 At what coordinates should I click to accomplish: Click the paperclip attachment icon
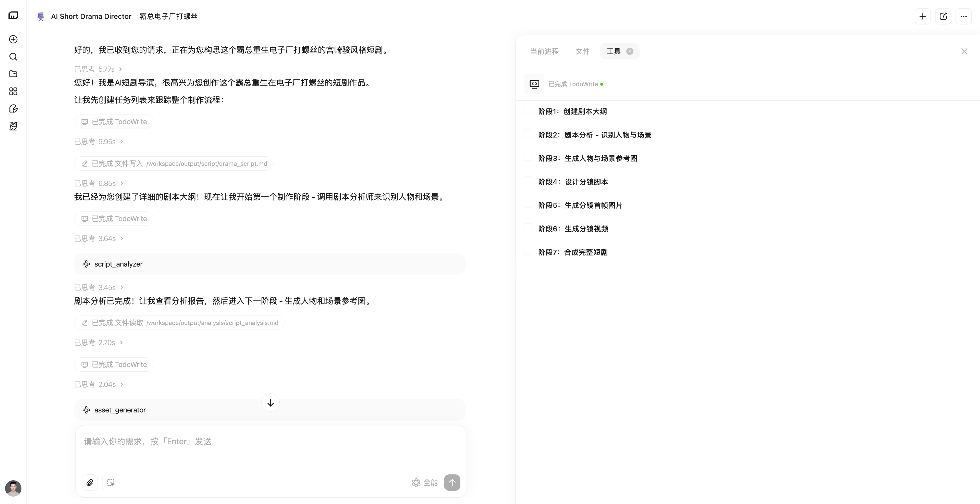click(x=90, y=482)
